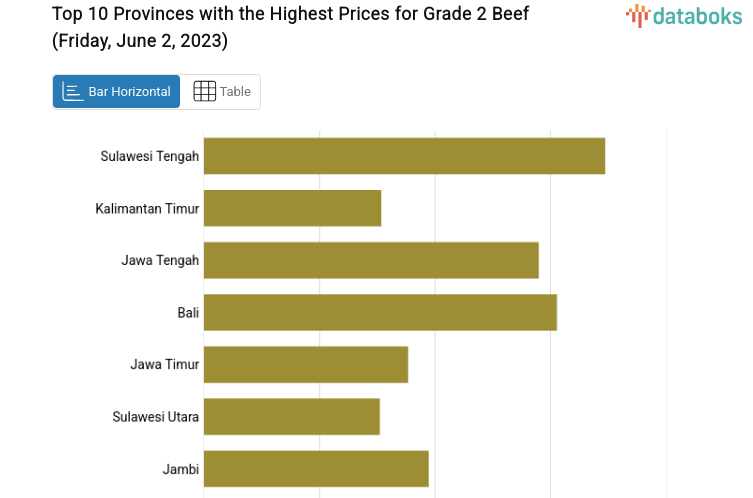
Task: Click the Bali axis label
Action: click(188, 312)
